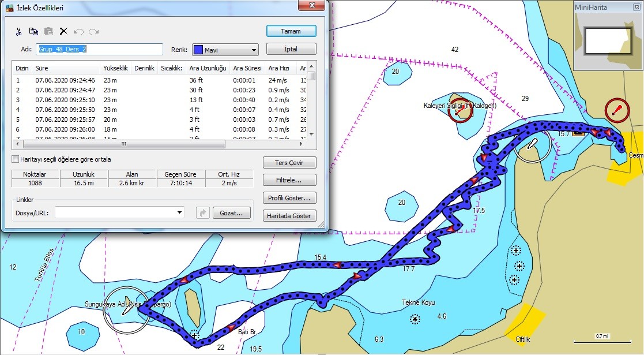This screenshot has height=355, width=644.
Task: Confirm with the Tamam button
Action: coord(291,31)
